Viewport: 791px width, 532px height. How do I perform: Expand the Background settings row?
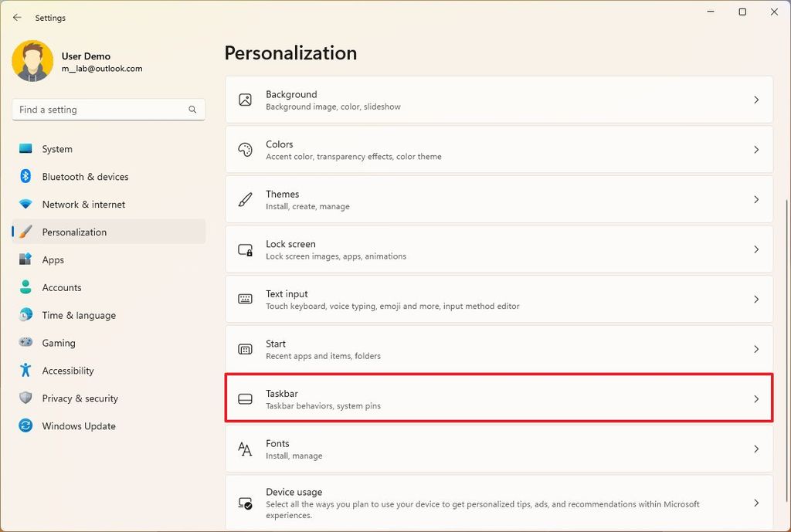(x=756, y=100)
